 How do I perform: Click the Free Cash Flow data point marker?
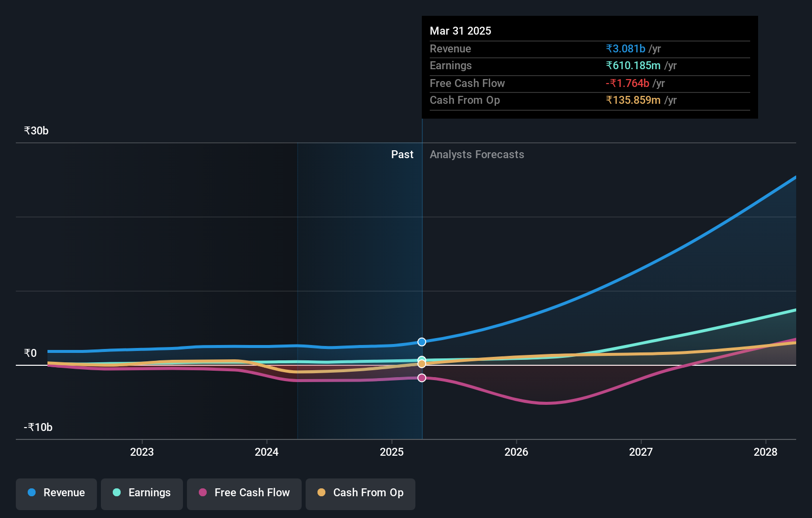(x=422, y=378)
